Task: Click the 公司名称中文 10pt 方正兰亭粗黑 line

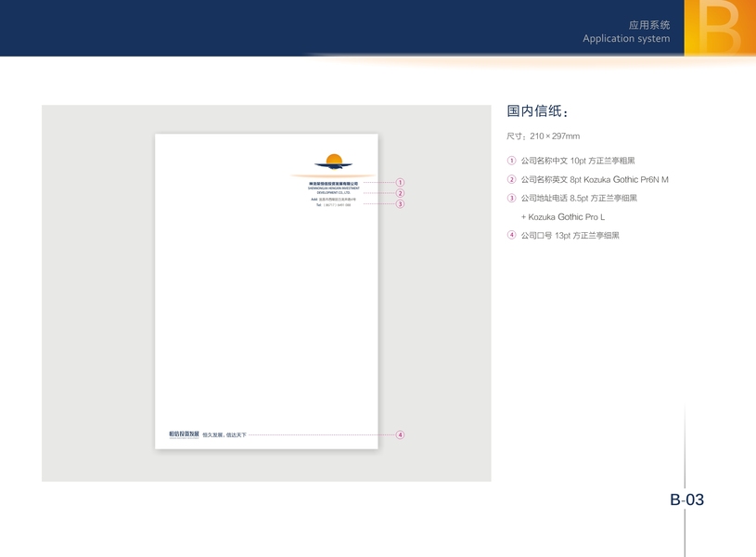Action: [x=578, y=161]
